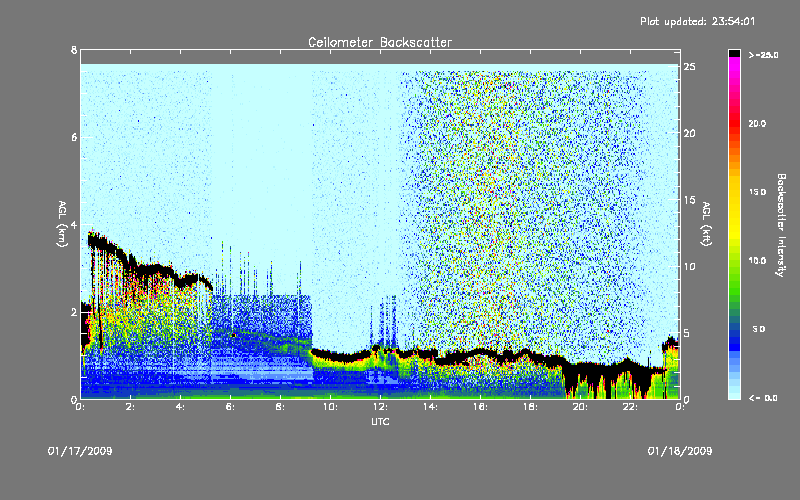The height and width of the screenshot is (500, 800).
Task: Select the 01/18/2009 end date label
Action: 680,451
